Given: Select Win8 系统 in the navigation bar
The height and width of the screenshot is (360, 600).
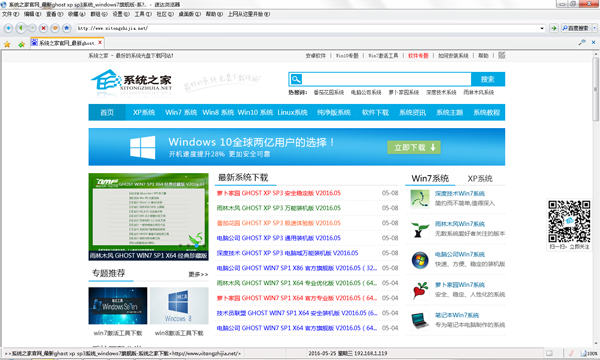Looking at the screenshot, I should click(x=218, y=112).
